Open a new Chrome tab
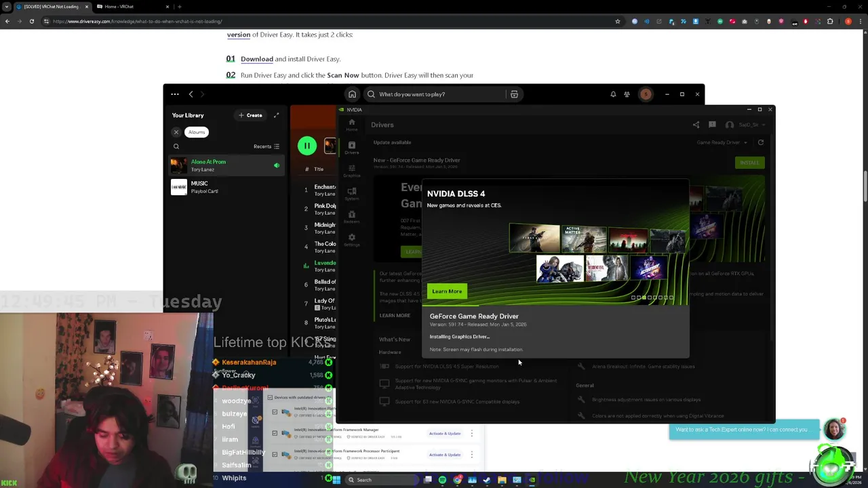The width and height of the screenshot is (868, 488). (180, 7)
